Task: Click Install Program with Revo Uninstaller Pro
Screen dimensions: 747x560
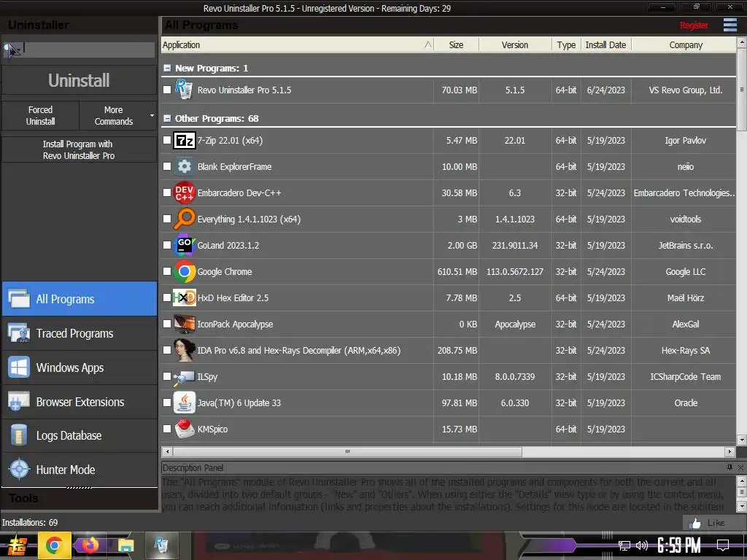Action: (79, 149)
